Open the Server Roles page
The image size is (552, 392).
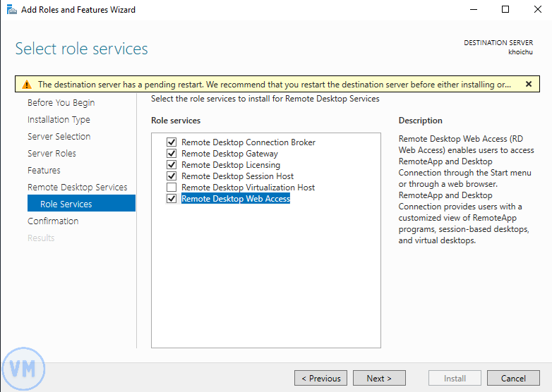(52, 154)
